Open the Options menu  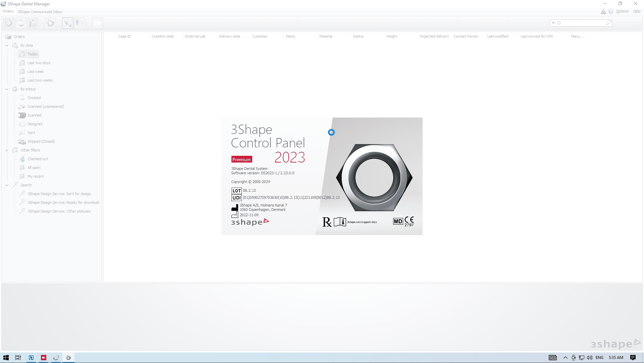(x=622, y=11)
